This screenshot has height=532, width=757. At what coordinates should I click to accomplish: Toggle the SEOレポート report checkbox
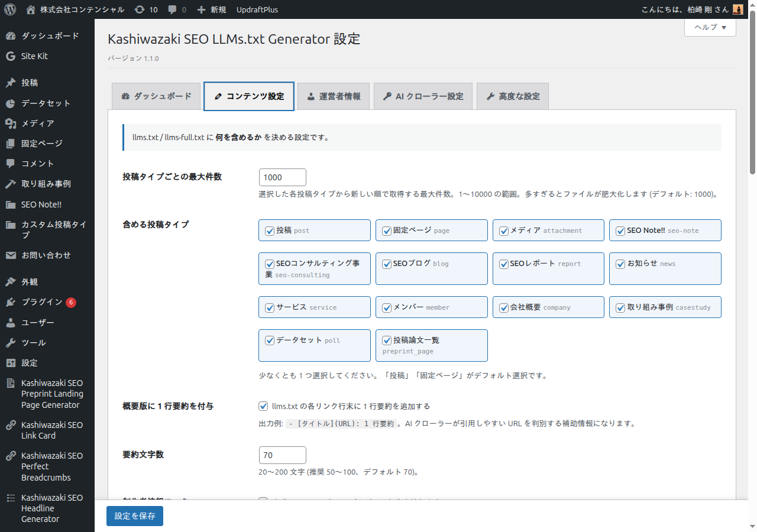point(504,264)
